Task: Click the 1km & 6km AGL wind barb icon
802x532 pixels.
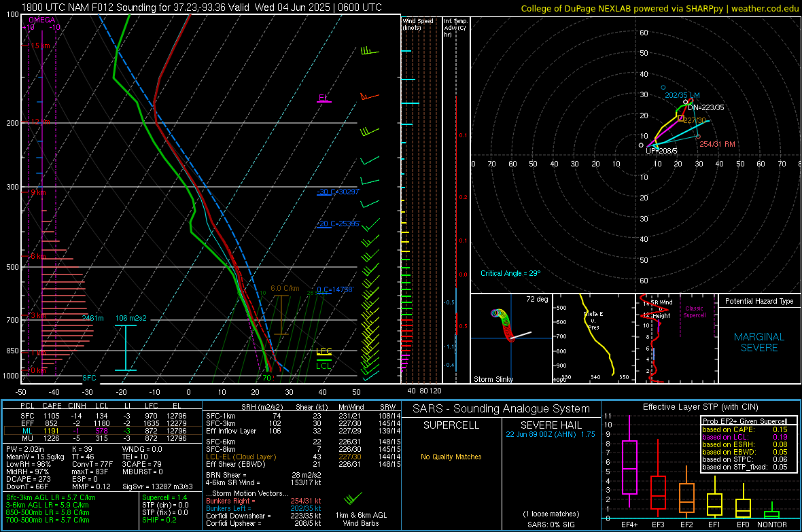Action: 353,498
